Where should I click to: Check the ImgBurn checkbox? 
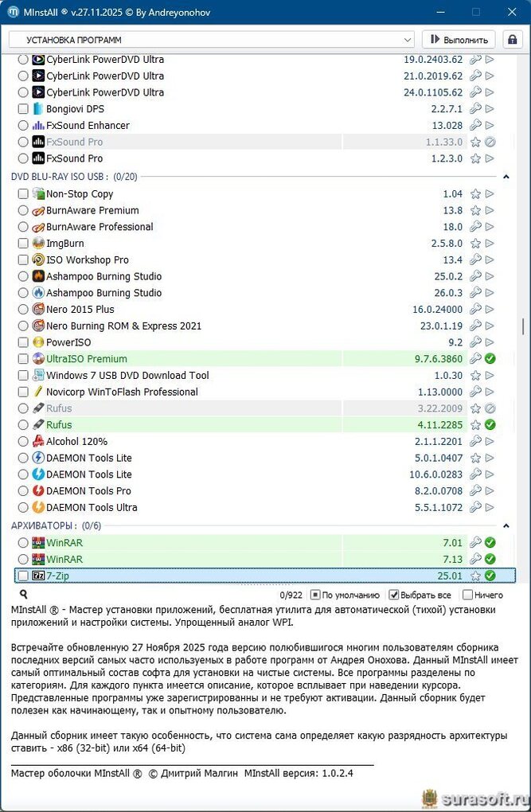tap(23, 244)
